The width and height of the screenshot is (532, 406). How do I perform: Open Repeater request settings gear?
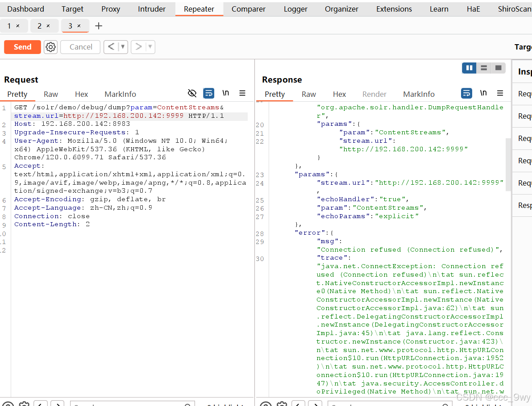pyautogui.click(x=50, y=47)
